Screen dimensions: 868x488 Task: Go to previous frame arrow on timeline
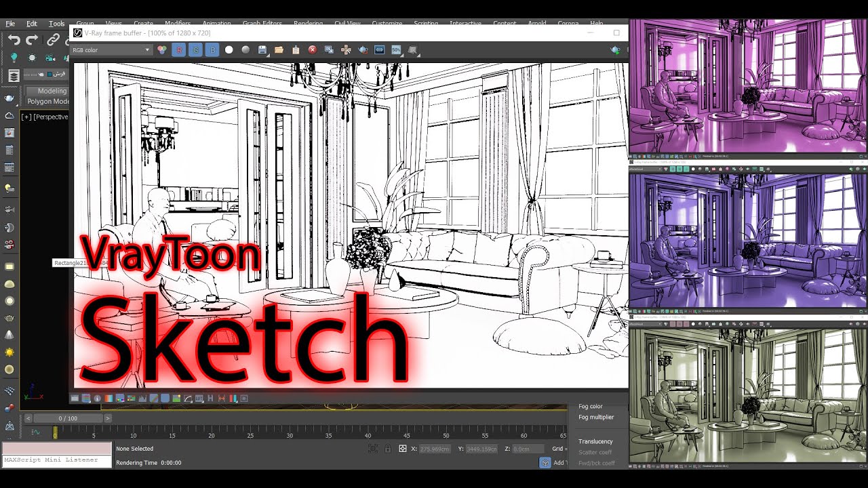tap(28, 418)
